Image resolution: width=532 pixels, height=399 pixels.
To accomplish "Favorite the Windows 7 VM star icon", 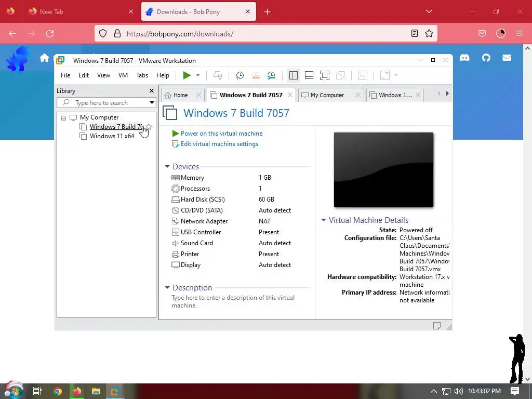I will [149, 127].
